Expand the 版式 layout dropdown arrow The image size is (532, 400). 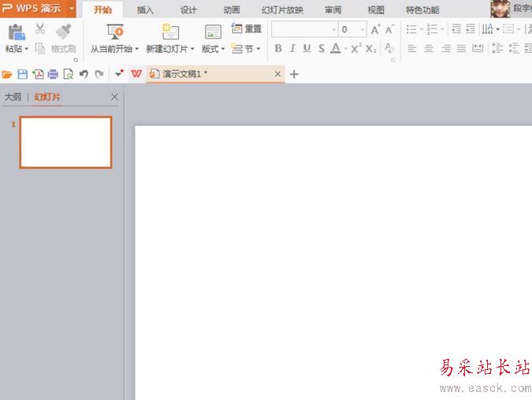tap(223, 49)
